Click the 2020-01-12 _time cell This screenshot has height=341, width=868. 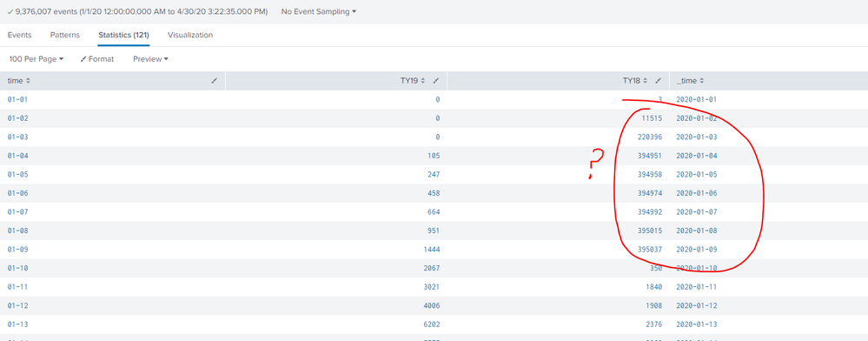(697, 306)
